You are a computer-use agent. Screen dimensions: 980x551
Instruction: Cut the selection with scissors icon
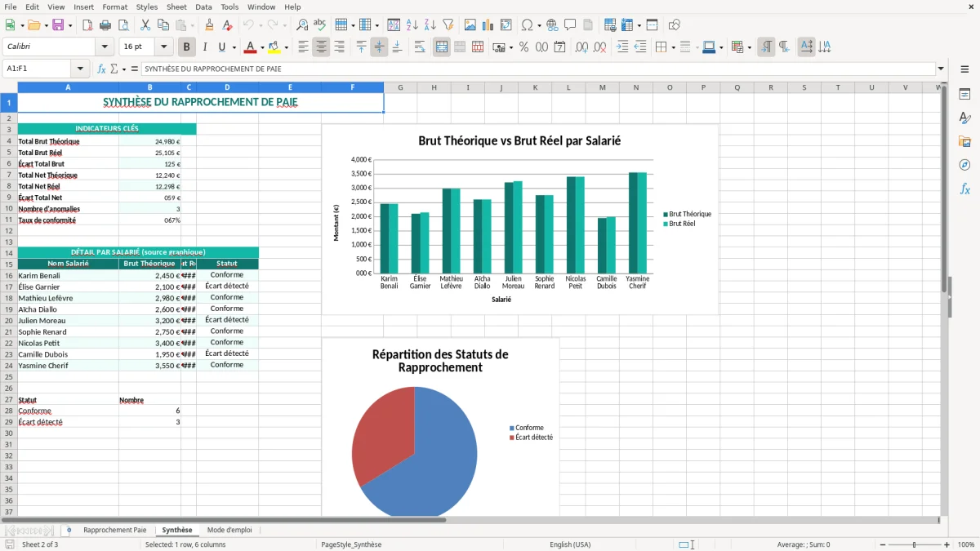[145, 25]
